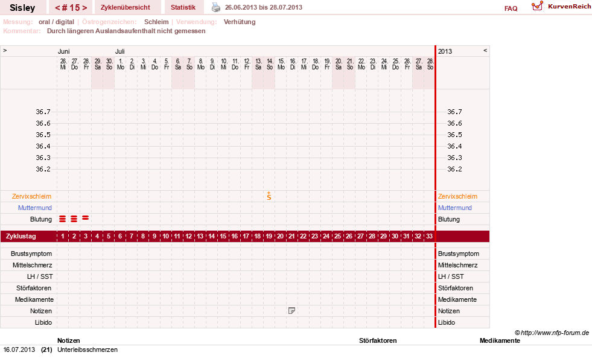Click the left Störfaktoren row label

[x=34, y=288]
